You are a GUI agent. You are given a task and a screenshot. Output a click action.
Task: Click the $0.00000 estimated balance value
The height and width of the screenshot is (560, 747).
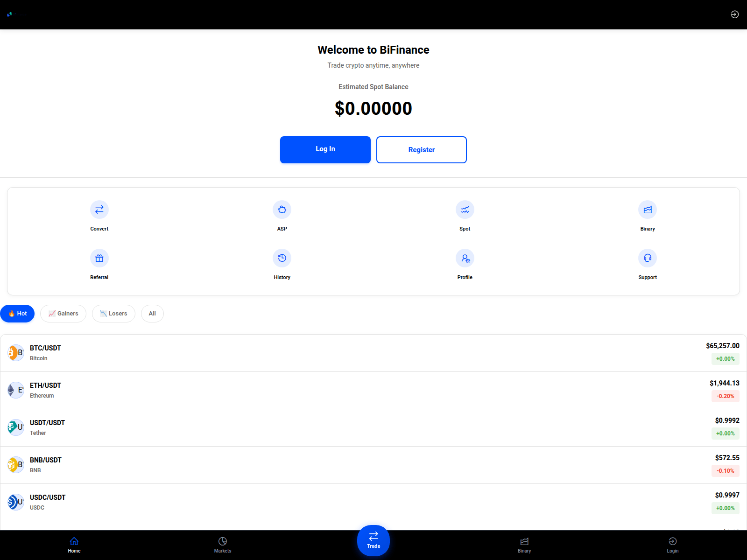click(x=373, y=108)
